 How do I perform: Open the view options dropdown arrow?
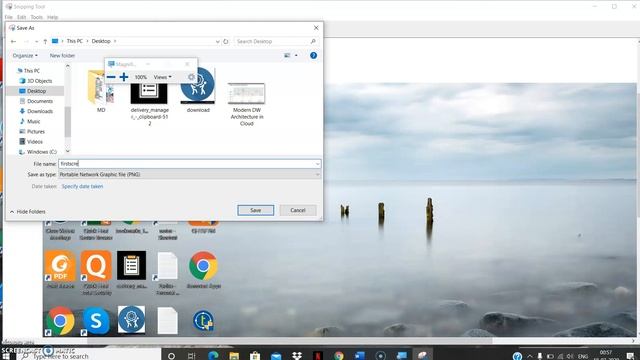click(x=296, y=56)
